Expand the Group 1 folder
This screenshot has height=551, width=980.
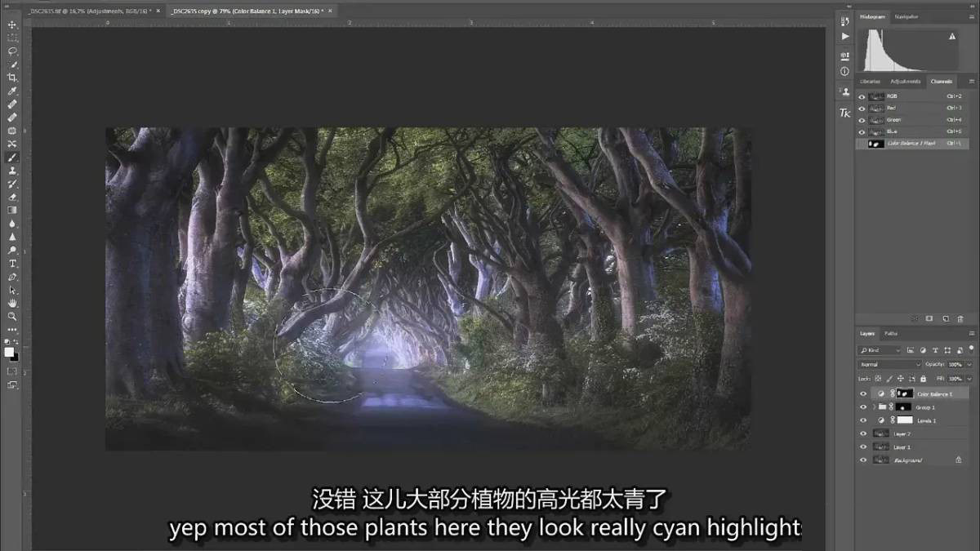click(x=874, y=407)
